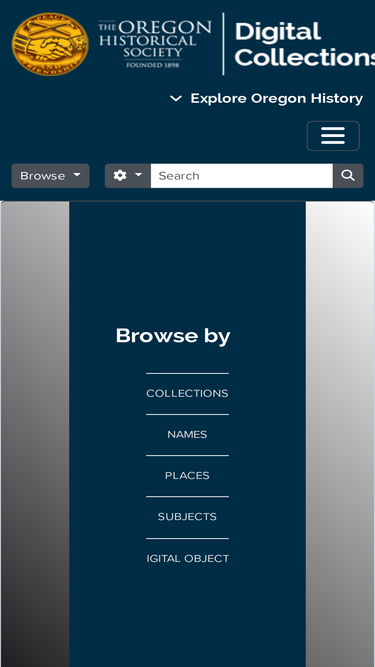Click the magnifying glass search button
This screenshot has height=667, width=375.
pyautogui.click(x=348, y=176)
